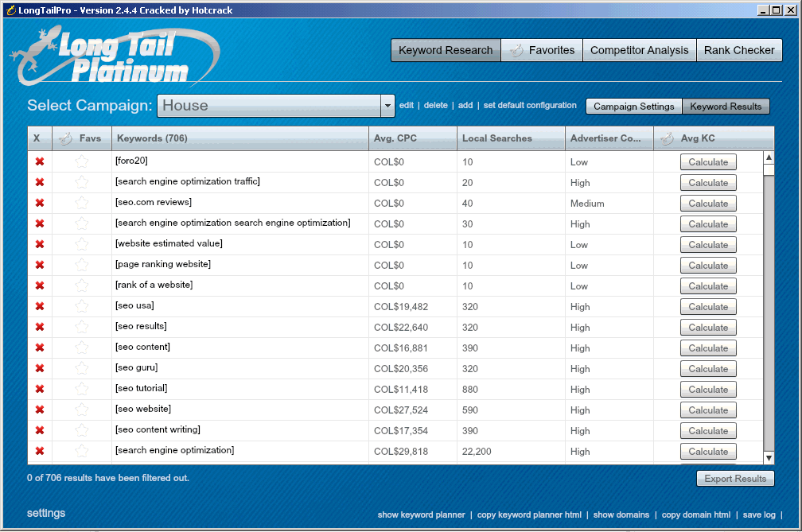Open the Rank Checker tab
This screenshot has height=532, width=802.
coord(739,50)
